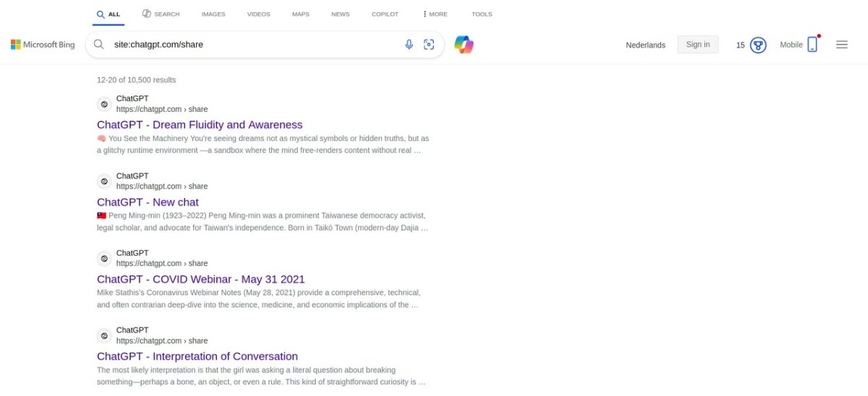Switch to the COPILOT tab
Viewport: 868px width, 396px height.
tap(385, 14)
